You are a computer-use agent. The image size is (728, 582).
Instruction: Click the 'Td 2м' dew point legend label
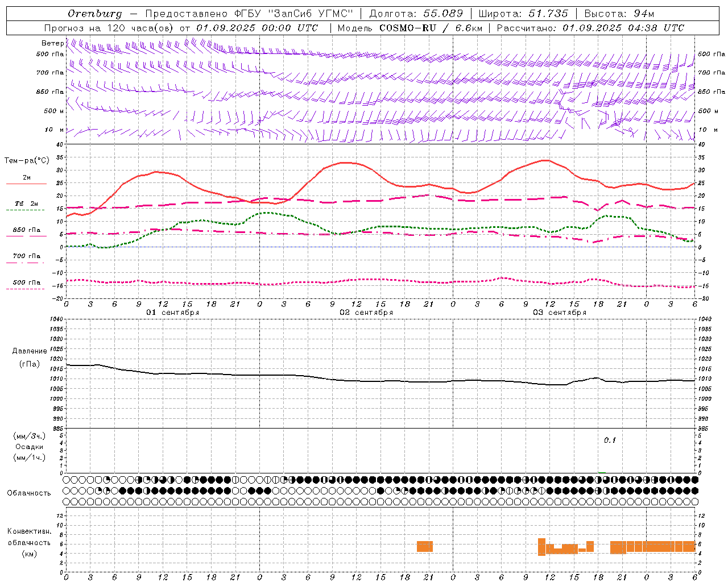(27, 203)
